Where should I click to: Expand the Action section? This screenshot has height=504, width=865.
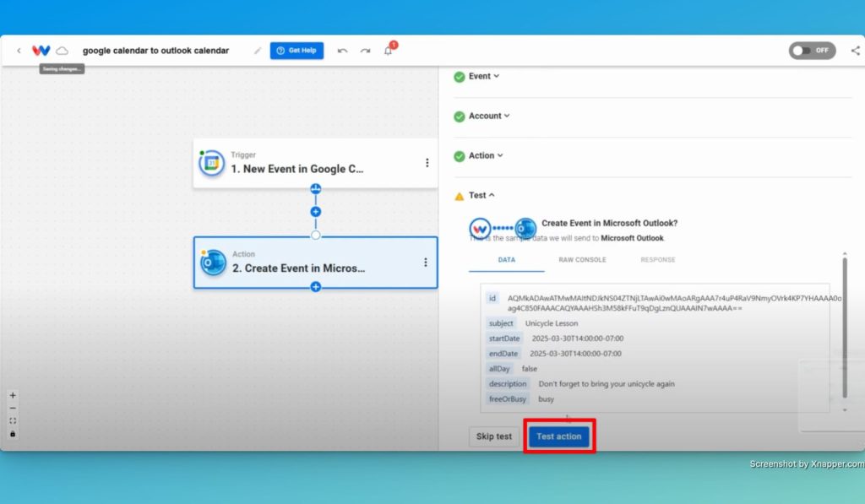coord(486,155)
